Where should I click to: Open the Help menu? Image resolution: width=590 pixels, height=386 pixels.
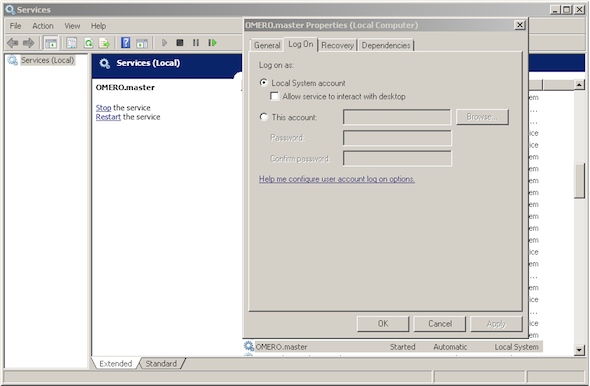coord(98,26)
